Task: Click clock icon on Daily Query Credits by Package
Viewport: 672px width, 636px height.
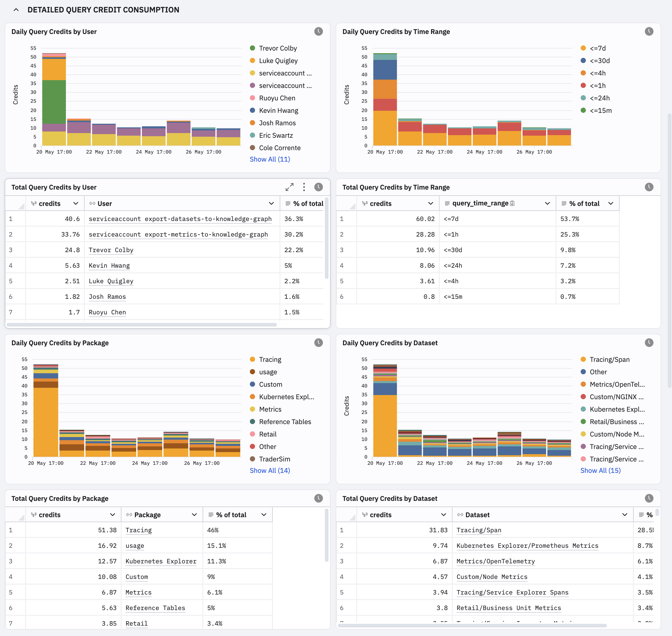Action: [318, 343]
